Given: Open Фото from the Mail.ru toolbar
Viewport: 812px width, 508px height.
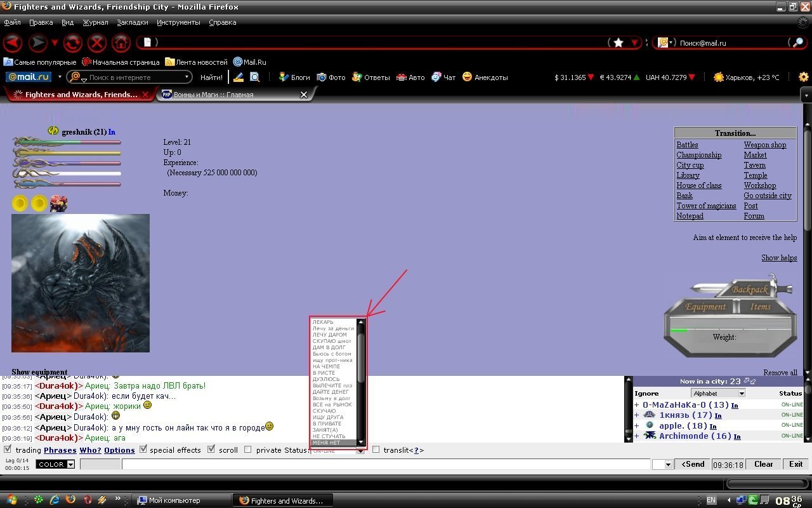Looking at the screenshot, I should (x=331, y=77).
